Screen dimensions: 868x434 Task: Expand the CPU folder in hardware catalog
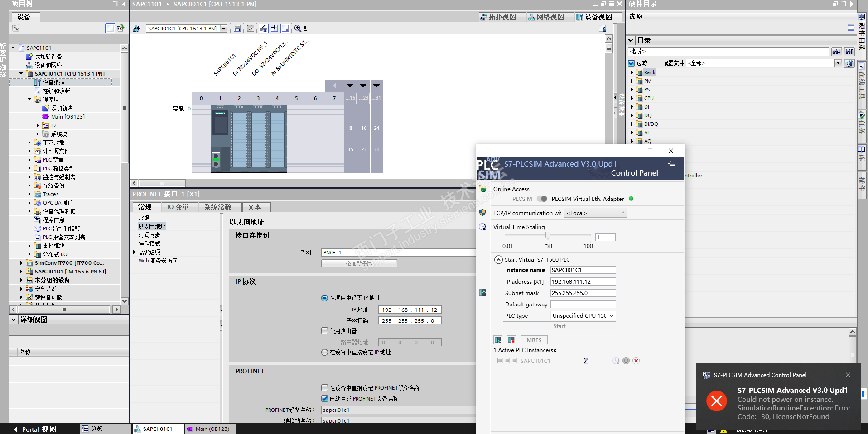pyautogui.click(x=632, y=98)
